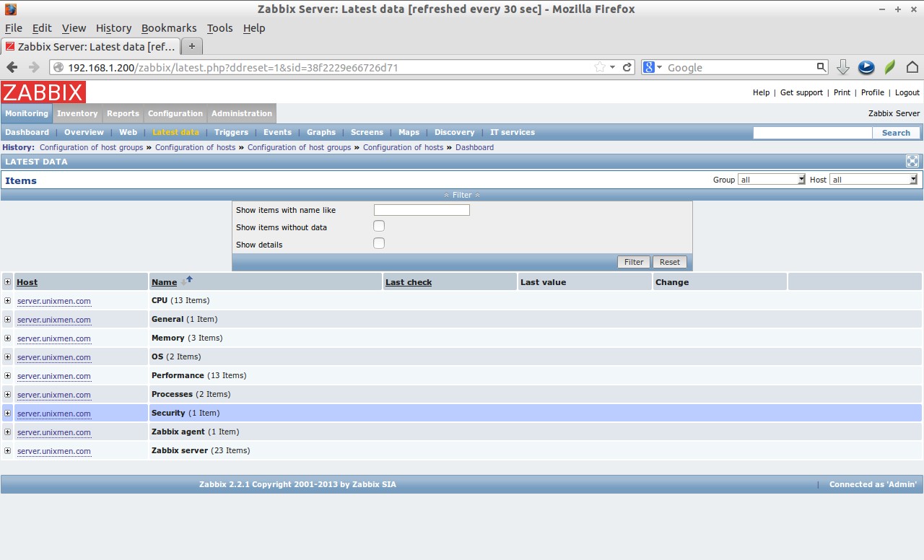
Task: Expand the Memory (3 Items) row
Action: (x=7, y=338)
